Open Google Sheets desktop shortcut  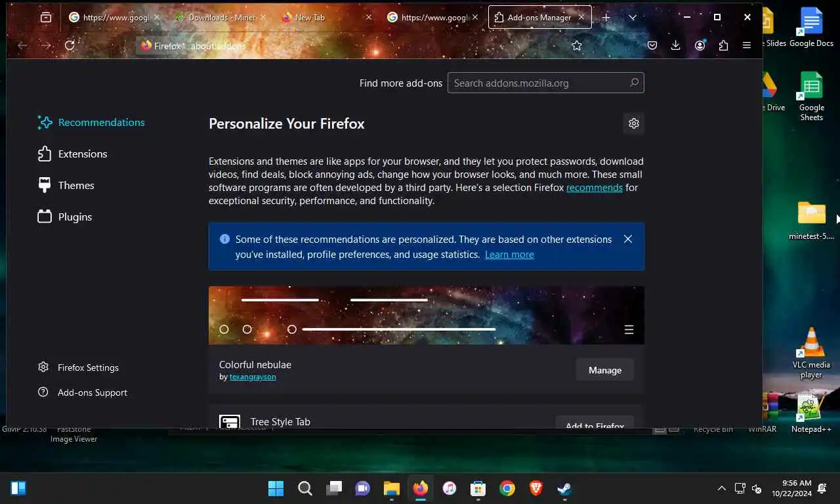[811, 96]
